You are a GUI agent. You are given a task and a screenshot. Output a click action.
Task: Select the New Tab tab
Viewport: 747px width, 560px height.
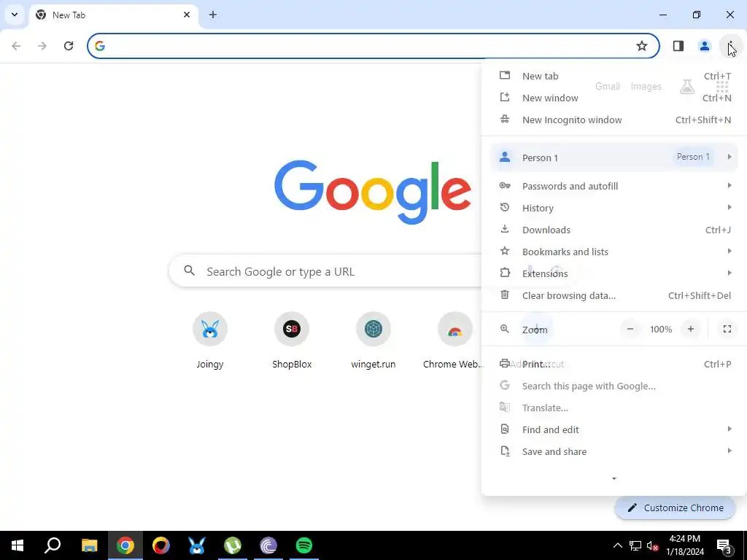point(115,15)
